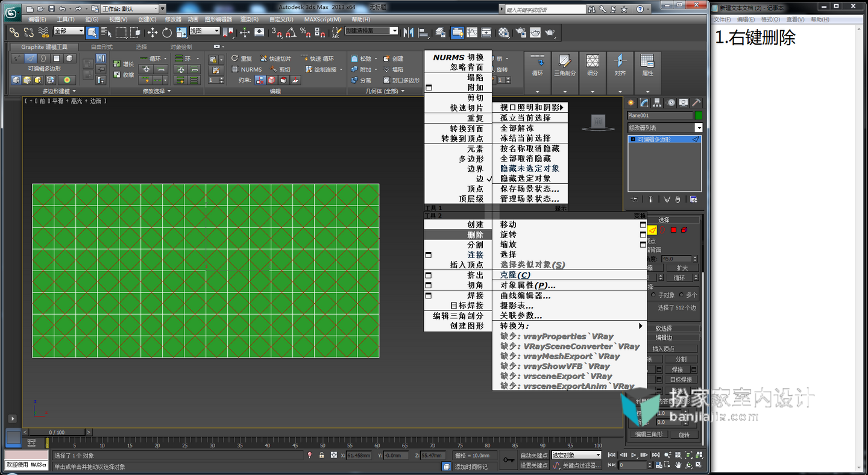
Task: Click the selection lock toggle padlock
Action: 322,455
